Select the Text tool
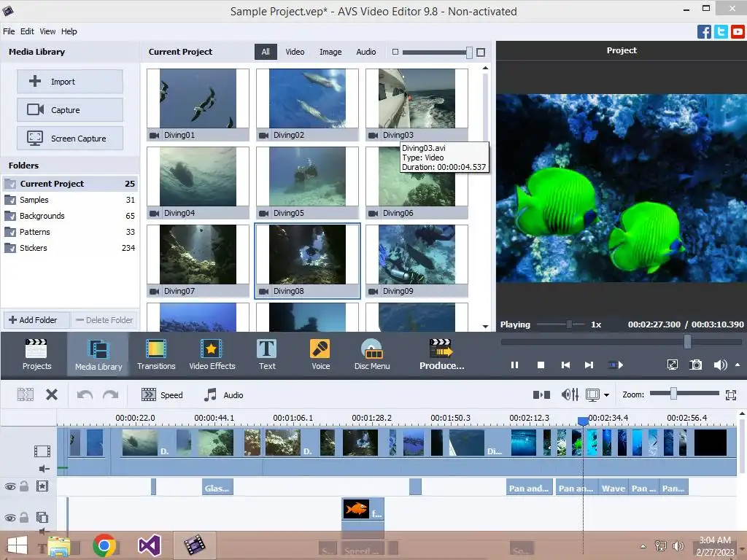 (x=267, y=354)
